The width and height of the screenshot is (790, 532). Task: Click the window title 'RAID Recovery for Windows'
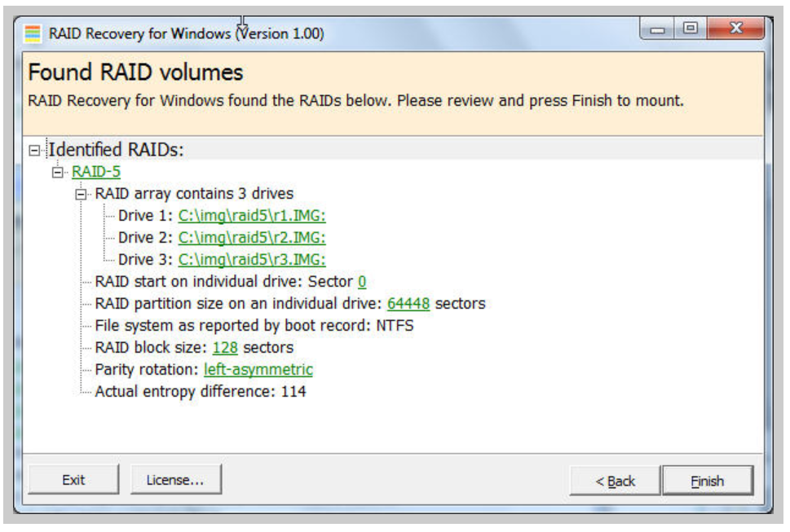[x=139, y=33]
